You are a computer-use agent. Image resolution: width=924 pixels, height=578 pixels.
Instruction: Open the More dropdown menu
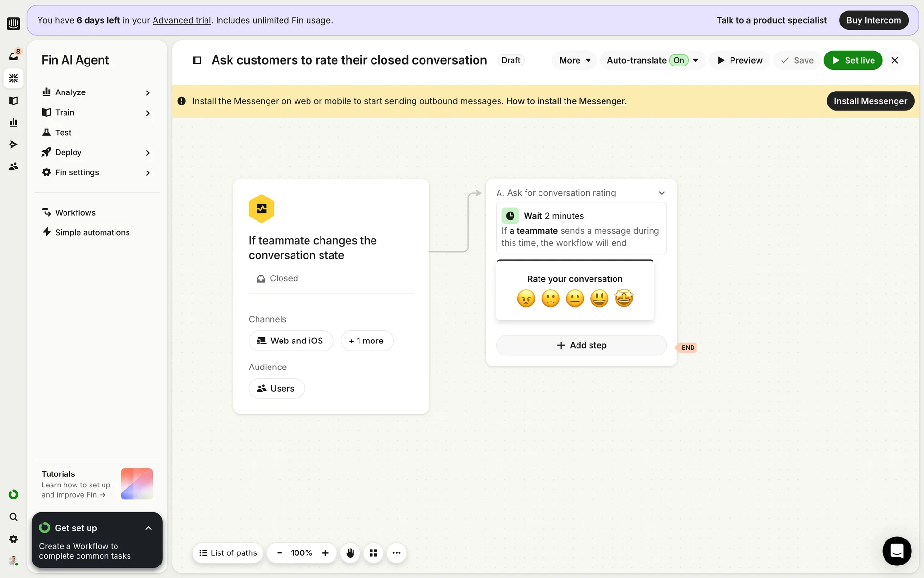(x=575, y=60)
